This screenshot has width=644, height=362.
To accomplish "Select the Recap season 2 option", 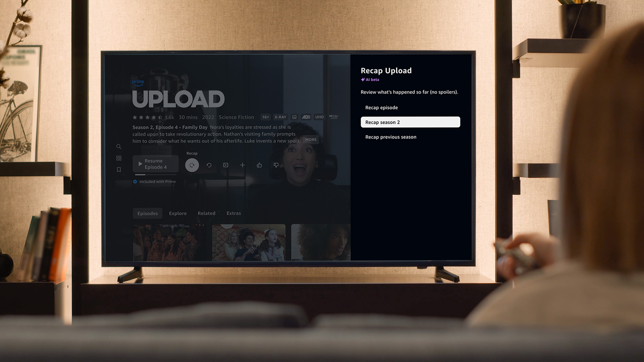I will (410, 122).
